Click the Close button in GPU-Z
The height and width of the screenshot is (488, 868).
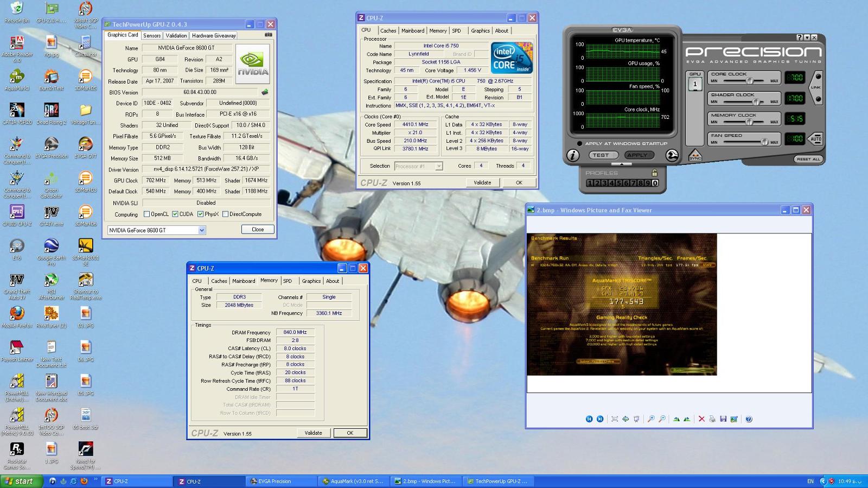pyautogui.click(x=258, y=230)
